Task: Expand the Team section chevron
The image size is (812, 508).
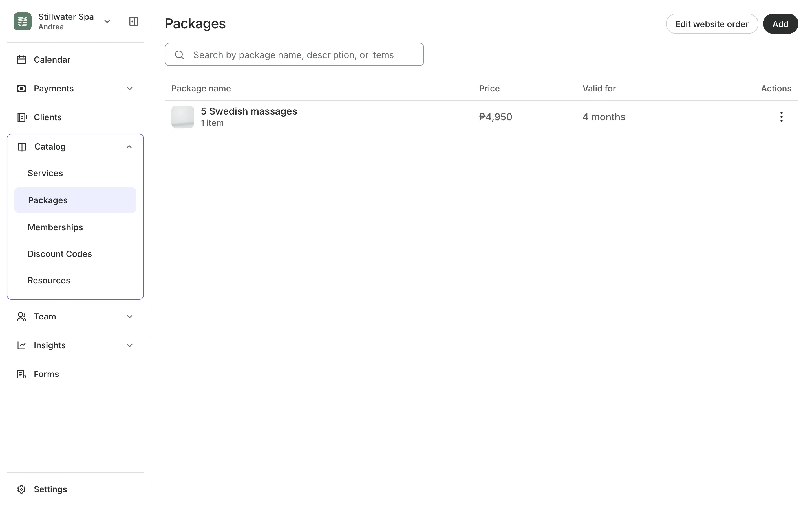Action: (x=129, y=316)
